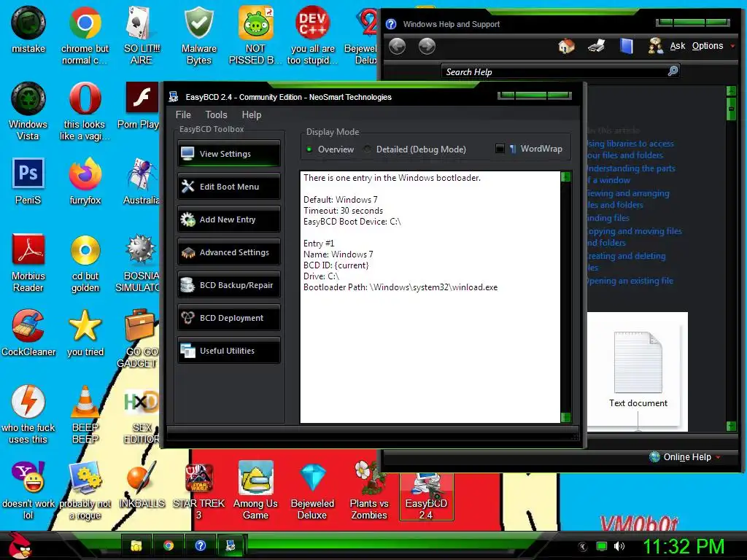The image size is (747, 560).
Task: Select Plants vs Zombies desktop icon
Action: (x=369, y=491)
